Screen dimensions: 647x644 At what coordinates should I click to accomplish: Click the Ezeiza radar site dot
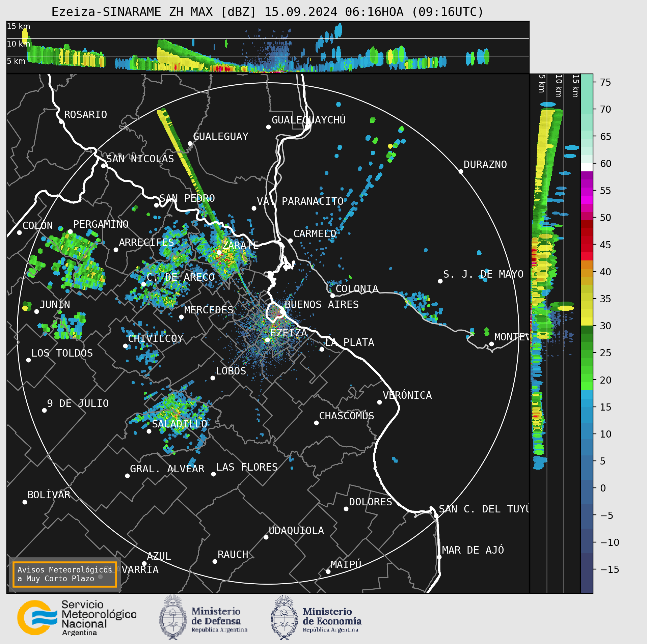[x=267, y=340]
